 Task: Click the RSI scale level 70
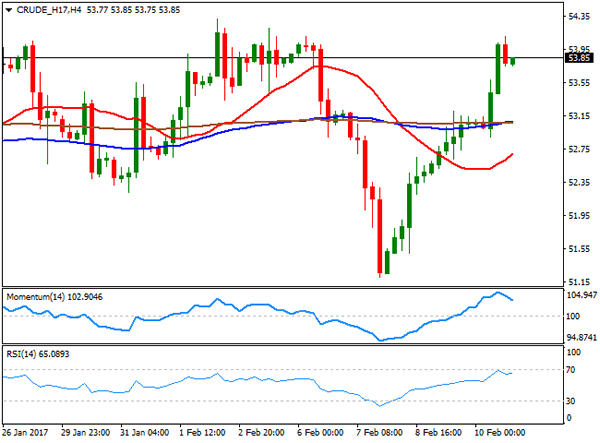point(571,370)
